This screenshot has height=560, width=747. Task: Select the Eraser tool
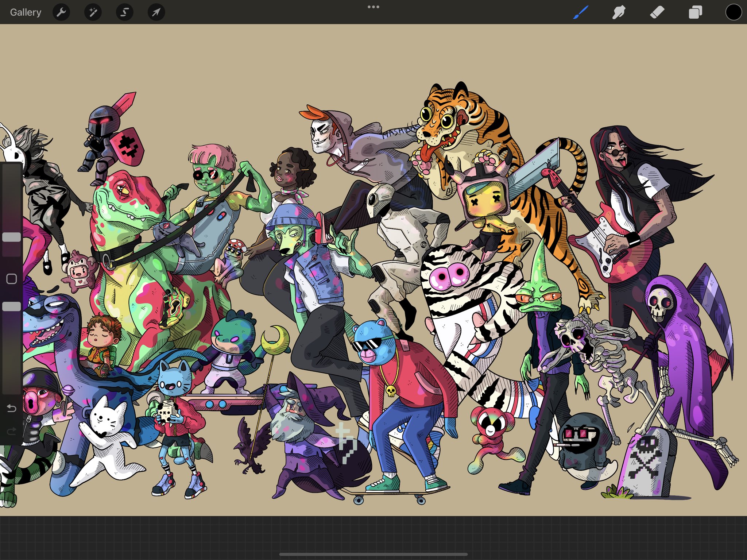coord(657,12)
